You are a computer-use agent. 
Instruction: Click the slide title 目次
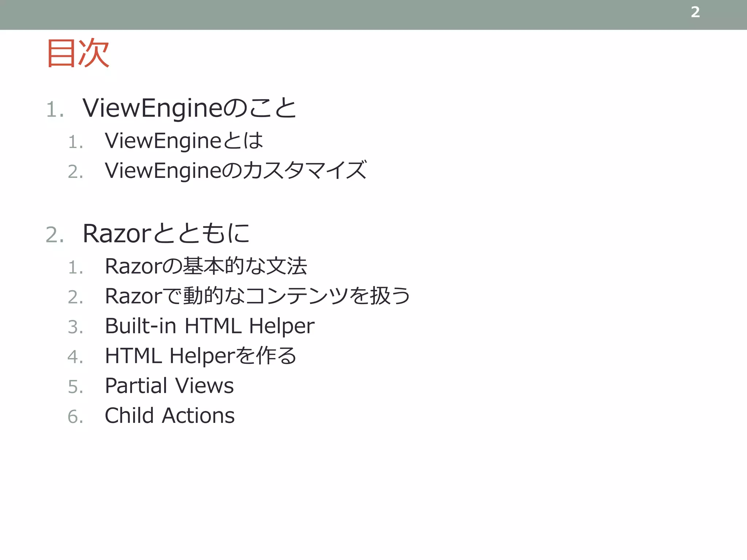pyautogui.click(x=78, y=53)
